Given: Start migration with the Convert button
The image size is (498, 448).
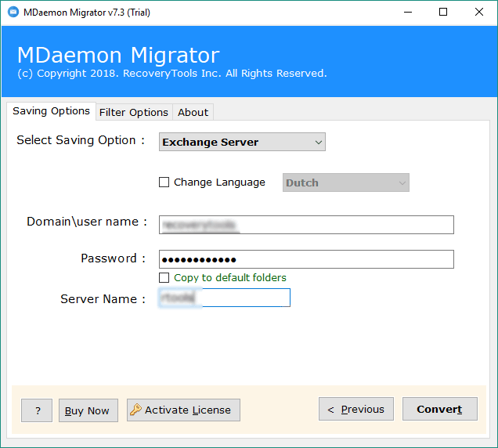Looking at the screenshot, I should click(440, 409).
